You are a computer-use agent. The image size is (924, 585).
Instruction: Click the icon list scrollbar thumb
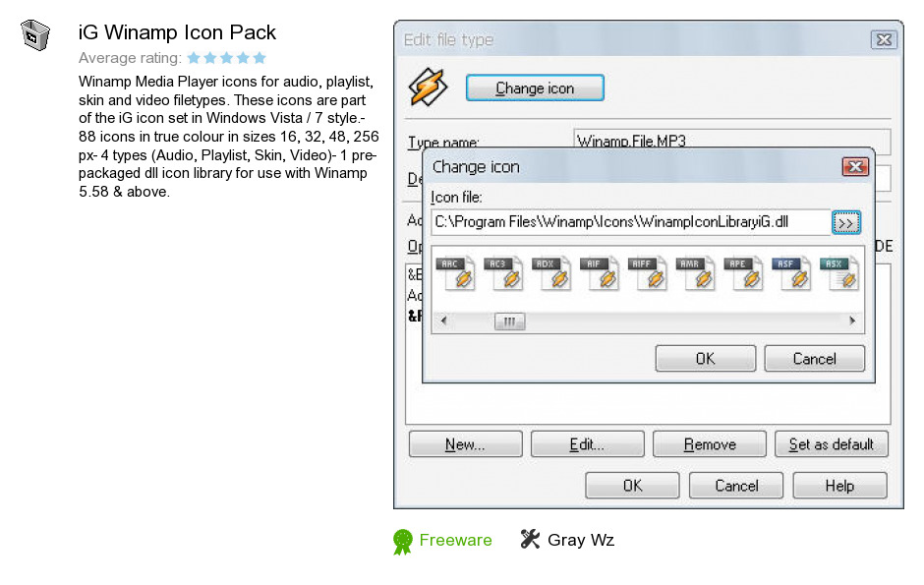[510, 322]
